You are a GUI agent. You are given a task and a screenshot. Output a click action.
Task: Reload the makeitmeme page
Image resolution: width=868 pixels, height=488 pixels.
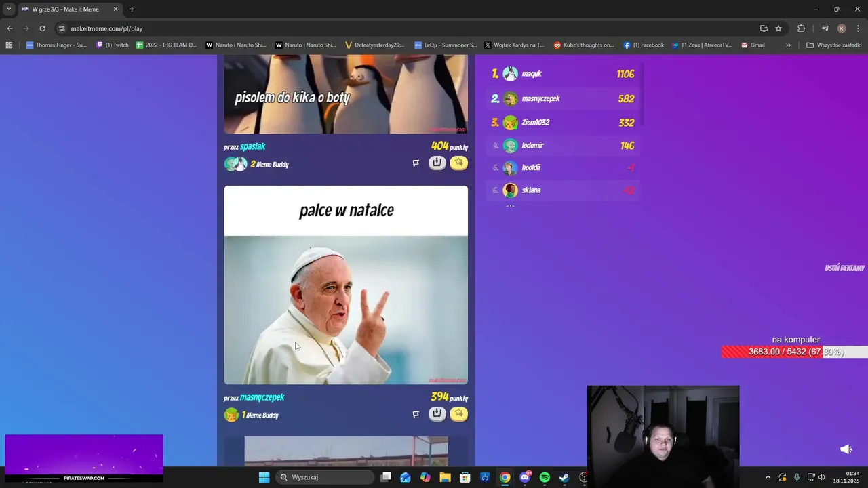(42, 28)
